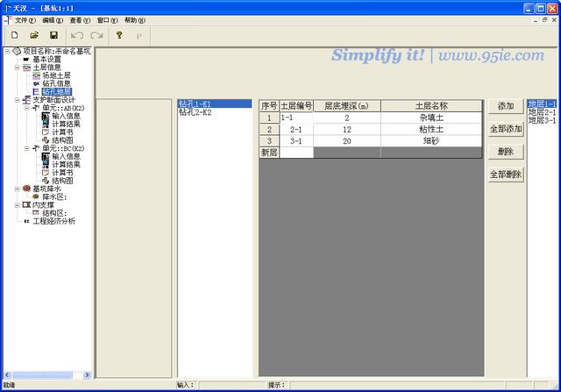The height and width of the screenshot is (392, 561).
Task: Select 钻孔2-K2 in the borehole list
Action: pos(195,112)
